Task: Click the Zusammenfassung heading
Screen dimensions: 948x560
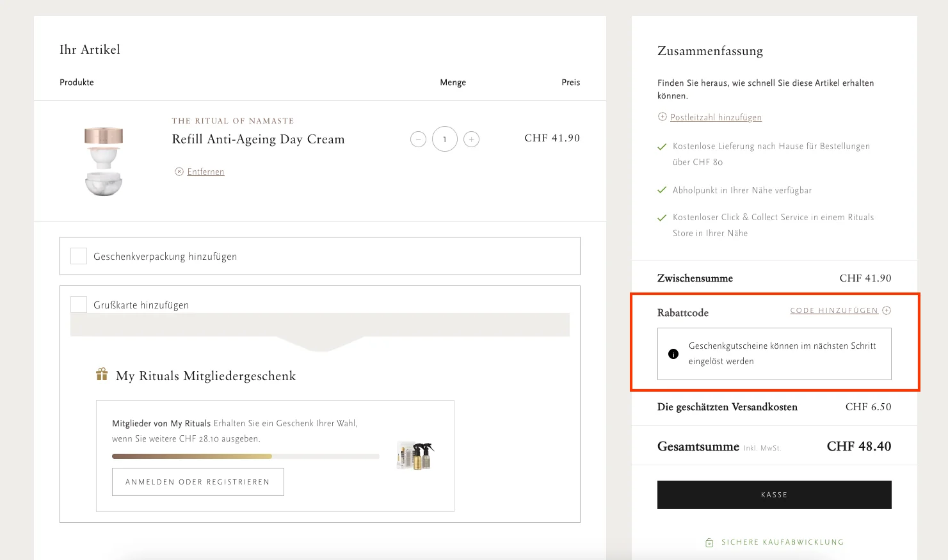Action: [x=710, y=51]
